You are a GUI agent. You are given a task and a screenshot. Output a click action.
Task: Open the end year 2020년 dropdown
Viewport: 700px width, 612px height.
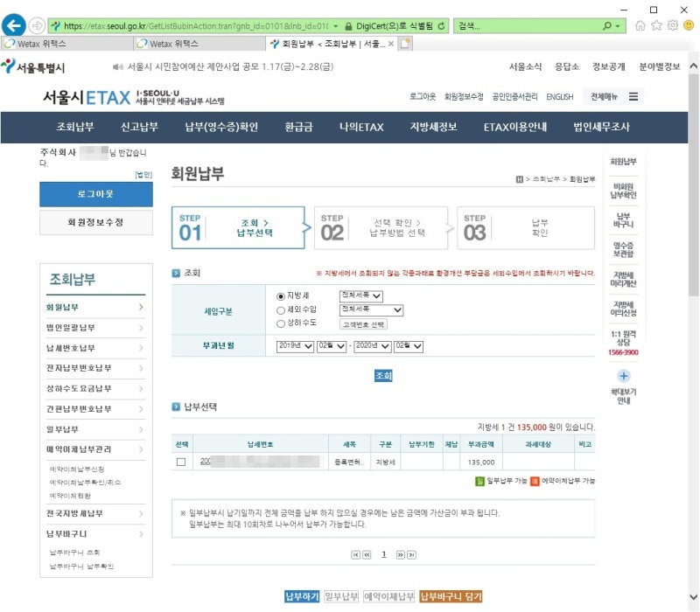[x=373, y=346]
